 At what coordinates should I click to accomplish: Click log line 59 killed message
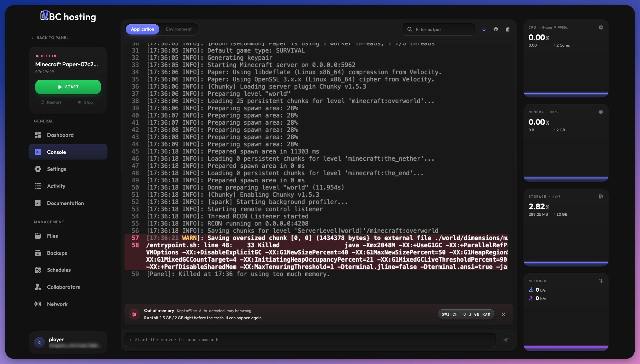(238, 274)
